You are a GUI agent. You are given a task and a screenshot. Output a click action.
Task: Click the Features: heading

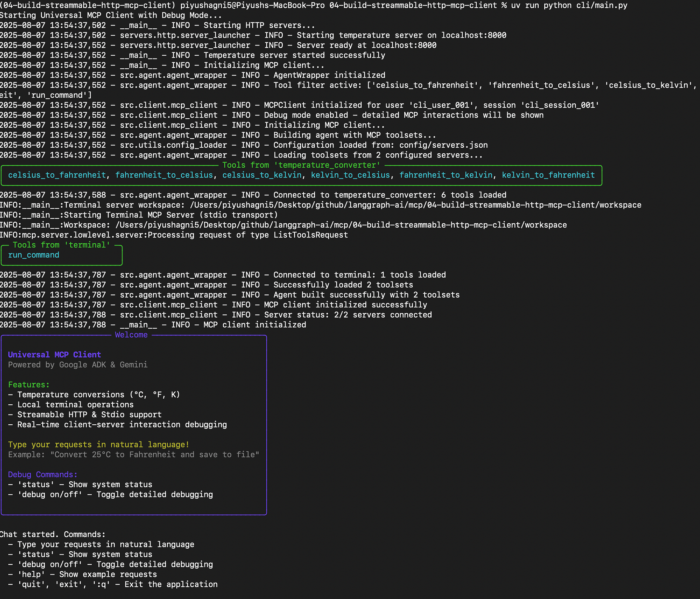tap(29, 384)
